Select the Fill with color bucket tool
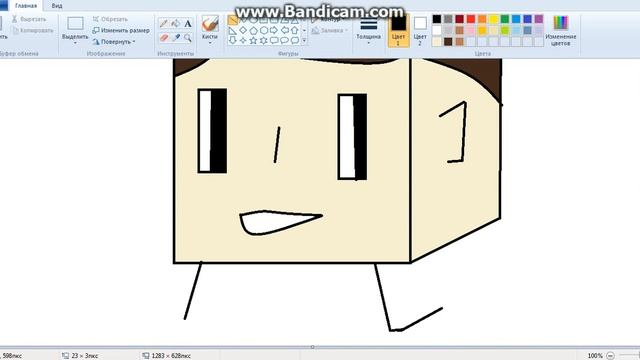Viewport: 640px width, 360px height. pos(176,24)
